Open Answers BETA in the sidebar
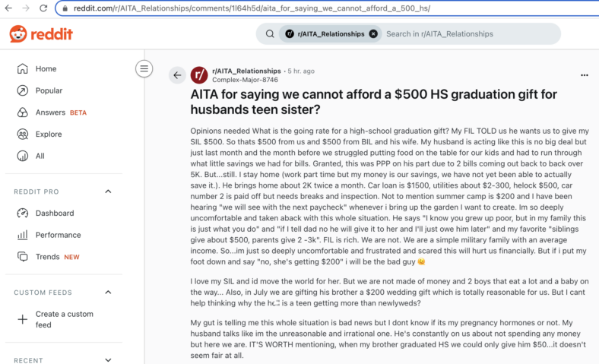Viewport: 599px width, 364px height. 61,112
